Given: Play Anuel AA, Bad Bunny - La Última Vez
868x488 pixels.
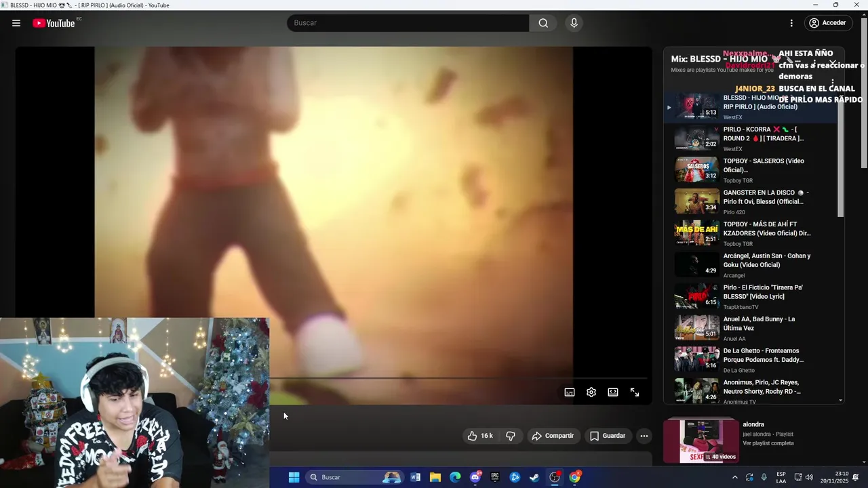Looking at the screenshot, I should (x=749, y=328).
